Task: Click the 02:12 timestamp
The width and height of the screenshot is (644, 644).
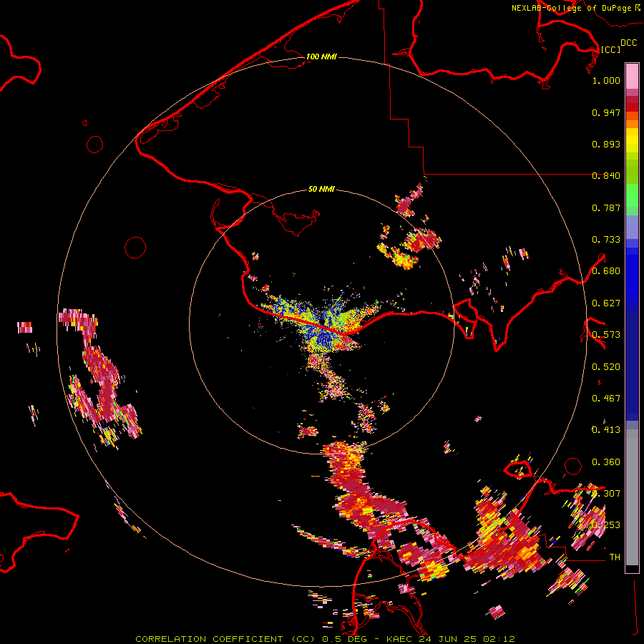Action: click(499, 639)
